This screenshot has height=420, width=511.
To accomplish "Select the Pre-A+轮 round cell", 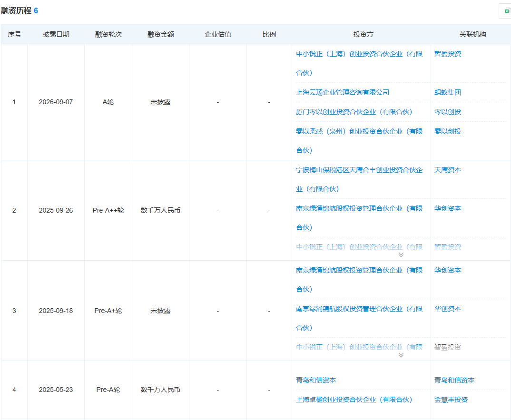I will pyautogui.click(x=108, y=311).
